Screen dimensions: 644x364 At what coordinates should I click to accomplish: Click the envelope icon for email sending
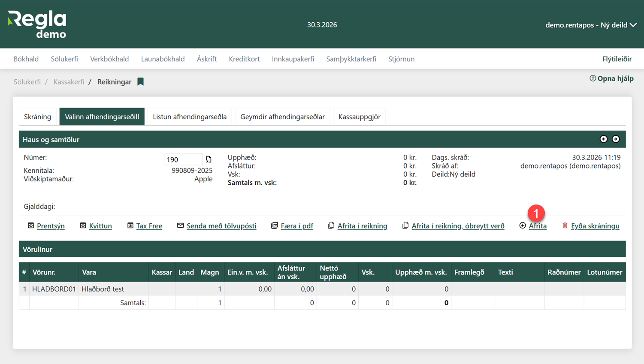pyautogui.click(x=180, y=226)
